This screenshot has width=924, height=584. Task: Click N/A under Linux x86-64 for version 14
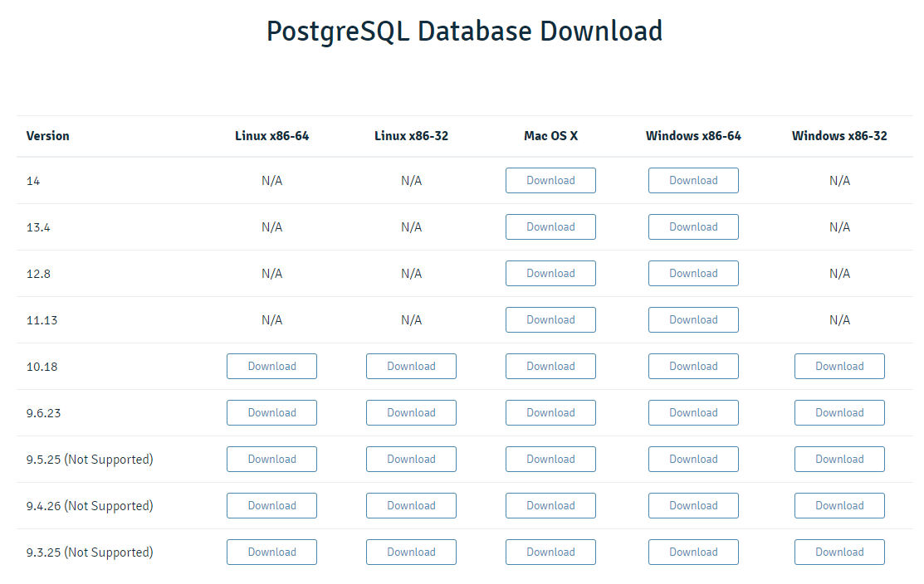pos(271,181)
